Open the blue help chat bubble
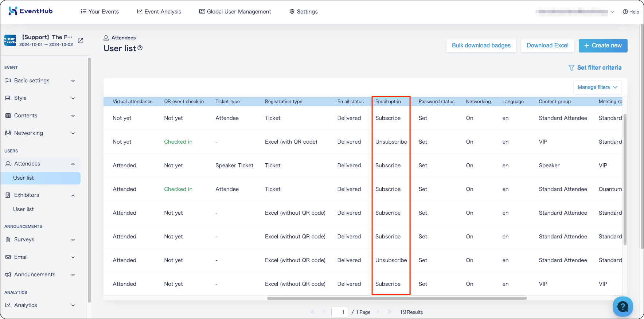 (x=622, y=307)
